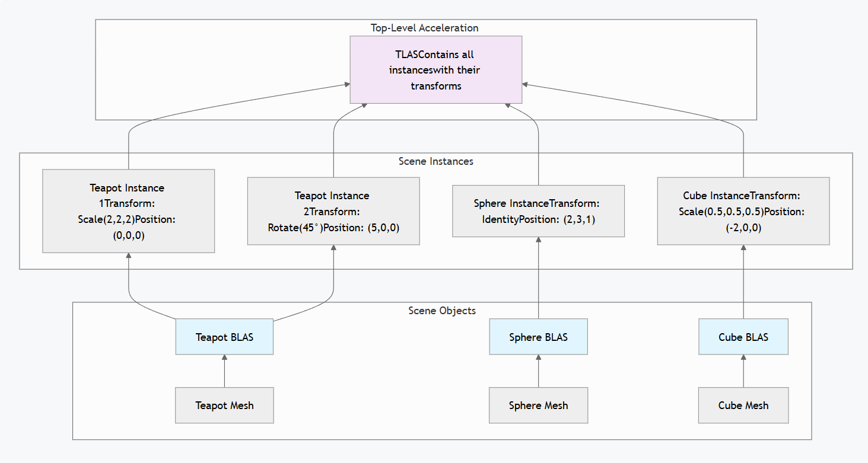
Task: Click the edge between Cube BLAS and Cube Instance
Action: pyautogui.click(x=743, y=282)
